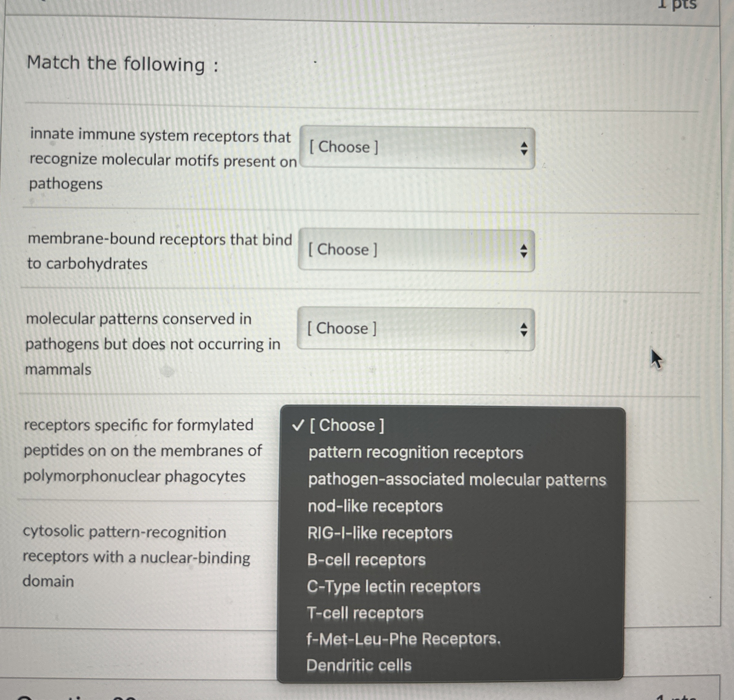Choose B-cell receptors from dropdown list
Viewport: 734px width, 700px height.
coord(366,560)
